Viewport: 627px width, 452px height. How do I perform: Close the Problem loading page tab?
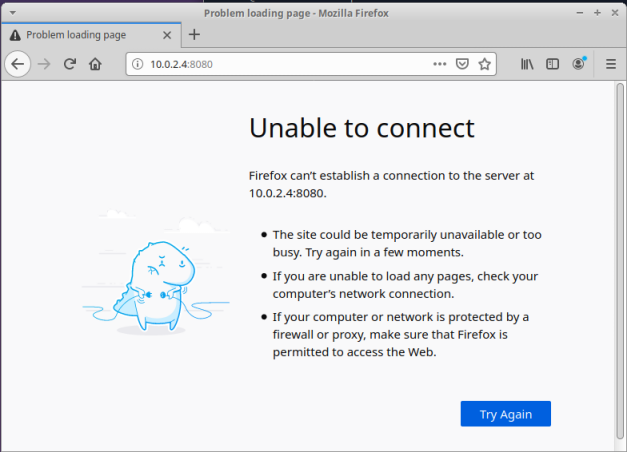(x=167, y=35)
